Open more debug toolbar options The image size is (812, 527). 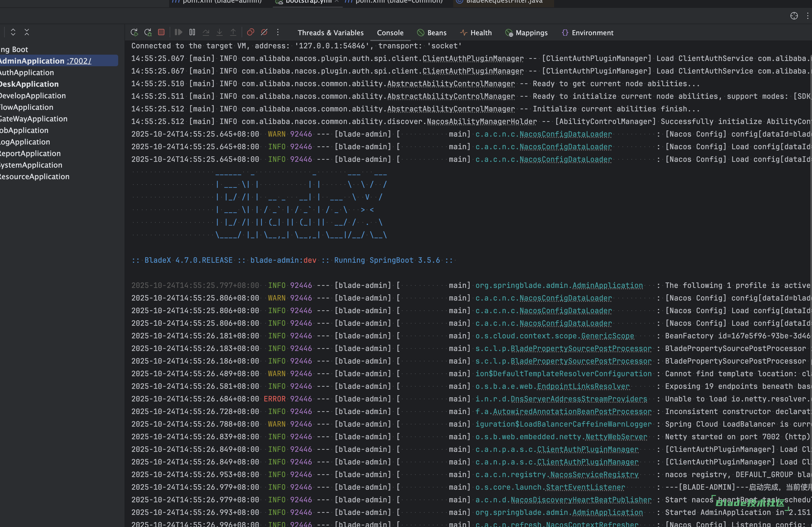[278, 32]
